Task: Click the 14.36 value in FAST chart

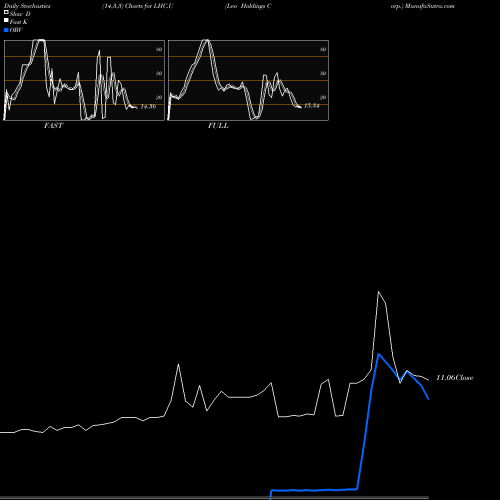Action: tap(148, 107)
